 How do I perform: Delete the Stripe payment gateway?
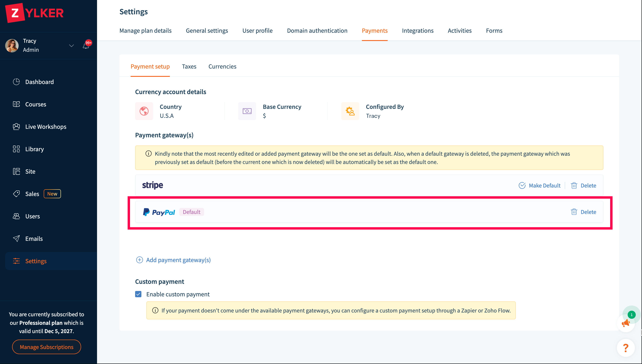coord(584,185)
